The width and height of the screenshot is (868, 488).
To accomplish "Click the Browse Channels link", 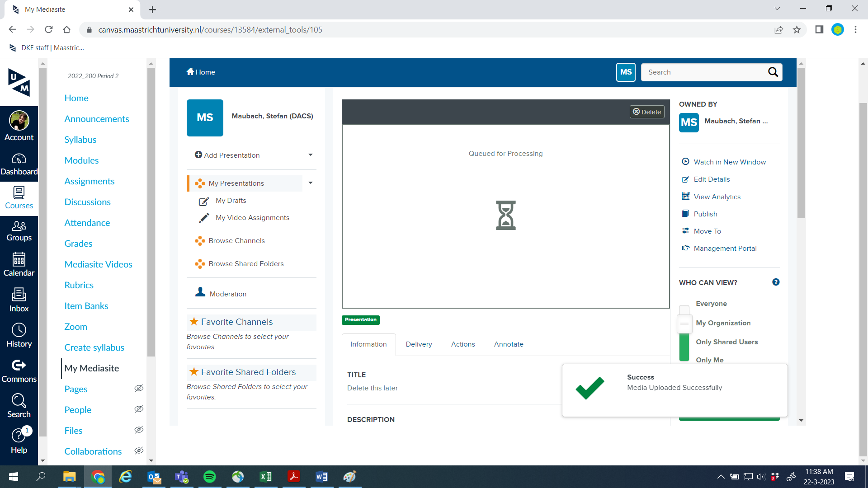I will (237, 241).
